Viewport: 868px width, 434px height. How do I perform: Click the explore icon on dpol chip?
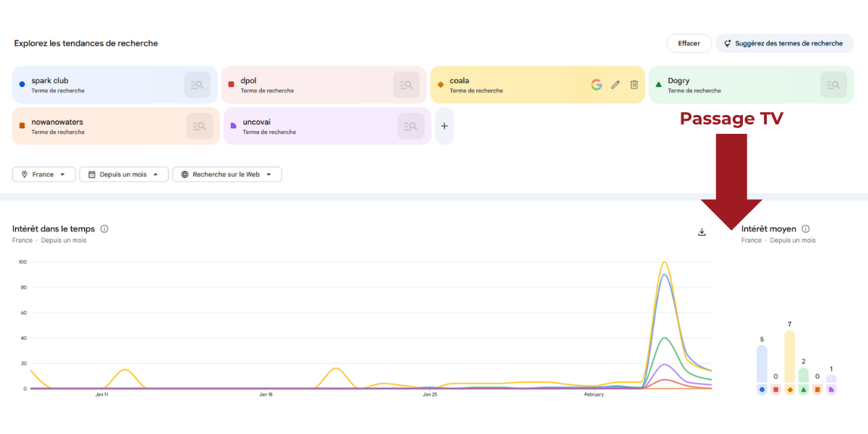[406, 85]
